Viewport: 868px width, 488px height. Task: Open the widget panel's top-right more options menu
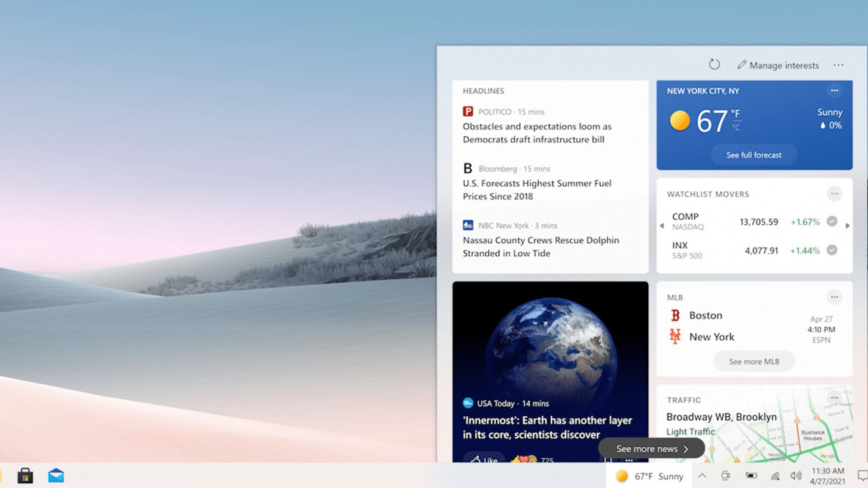click(x=838, y=65)
